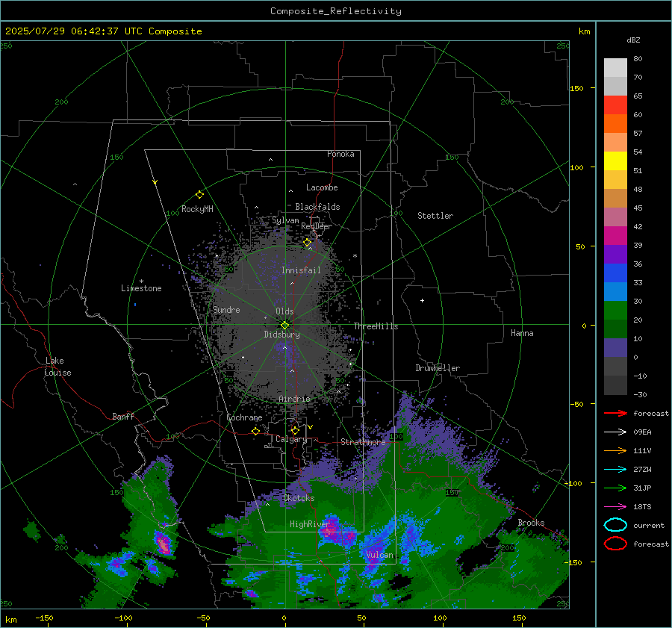Image resolution: width=672 pixels, height=628 pixels.
Task: Click the Lake Louise label
Action: click(x=57, y=367)
